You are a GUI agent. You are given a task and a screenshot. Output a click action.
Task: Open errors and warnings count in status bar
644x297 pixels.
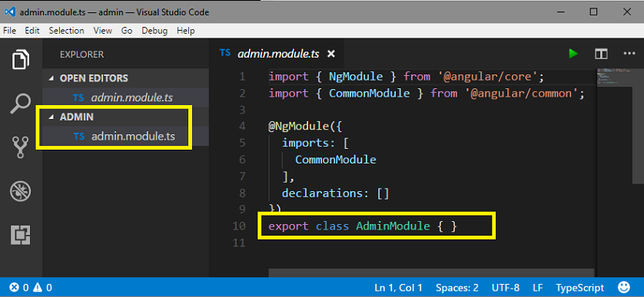click(31, 288)
